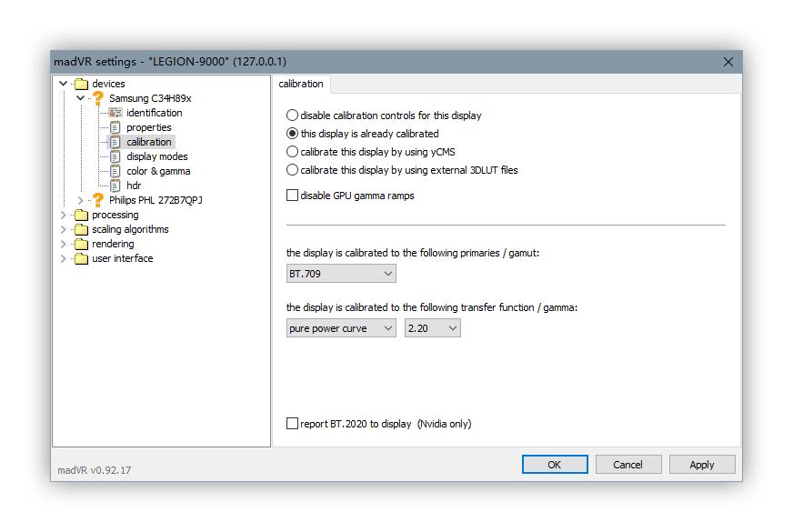Enable disable GPU gamma ramps checkbox
The height and width of the screenshot is (532, 793).
pos(292,196)
